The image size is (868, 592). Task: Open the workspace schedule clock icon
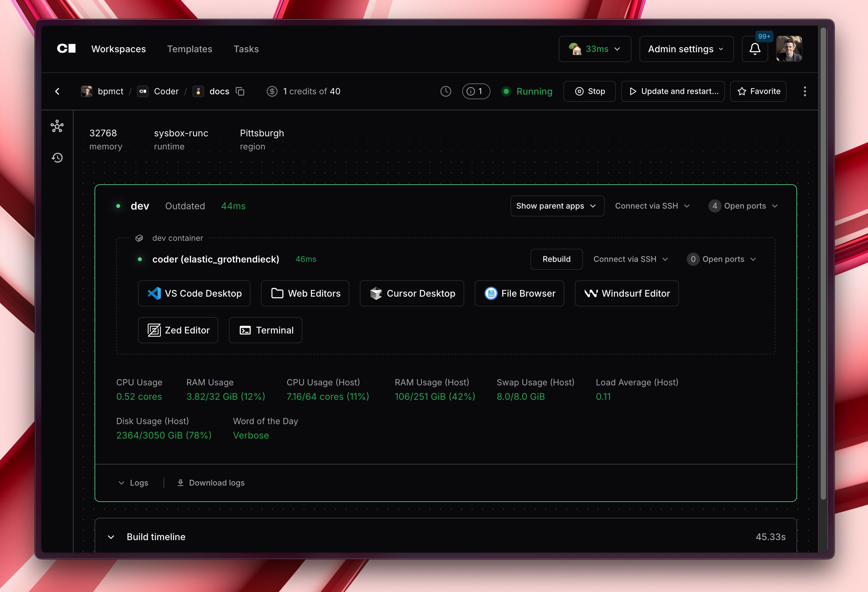tap(445, 91)
